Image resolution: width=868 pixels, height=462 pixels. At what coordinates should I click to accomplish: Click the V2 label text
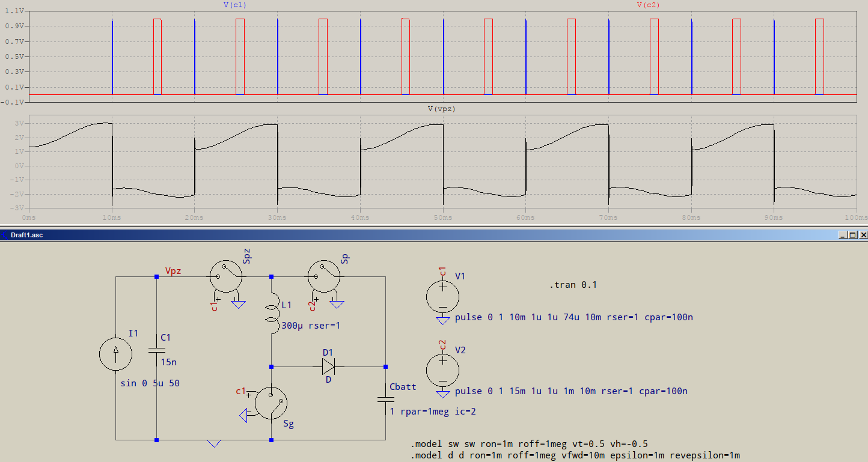tap(460, 350)
